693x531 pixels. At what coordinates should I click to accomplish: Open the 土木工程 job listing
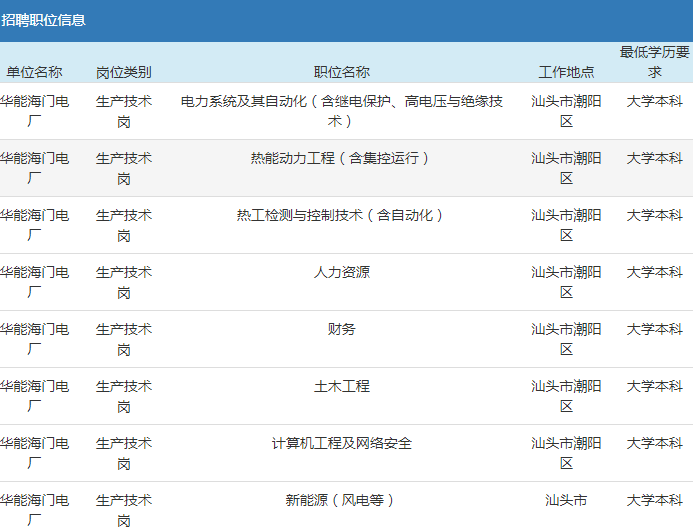[x=342, y=386]
